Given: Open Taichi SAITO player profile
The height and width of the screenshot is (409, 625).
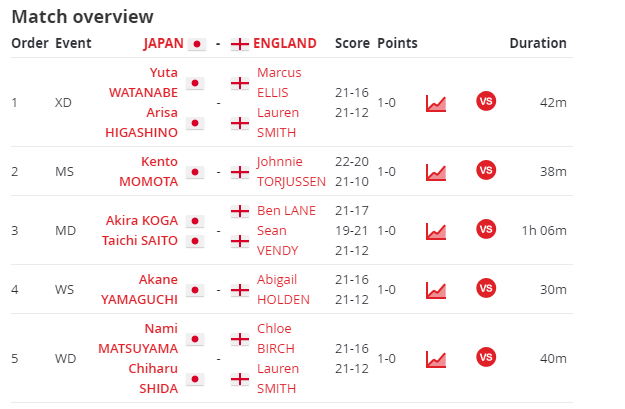Looking at the screenshot, I should pyautogui.click(x=140, y=241).
